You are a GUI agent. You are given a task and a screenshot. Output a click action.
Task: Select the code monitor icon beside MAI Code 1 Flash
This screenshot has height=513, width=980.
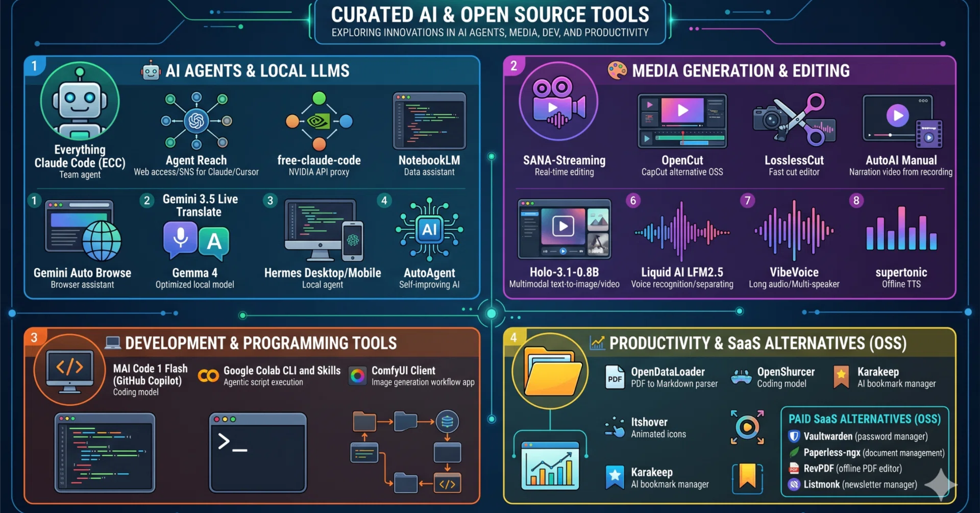coord(70,370)
